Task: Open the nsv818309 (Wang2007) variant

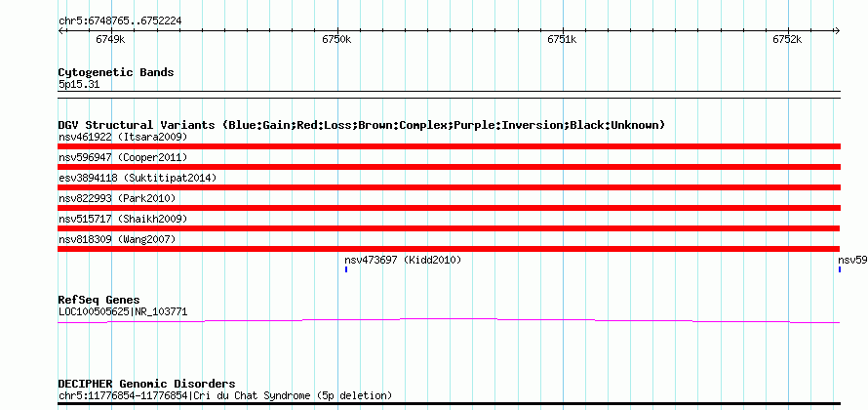Action: pos(117,239)
